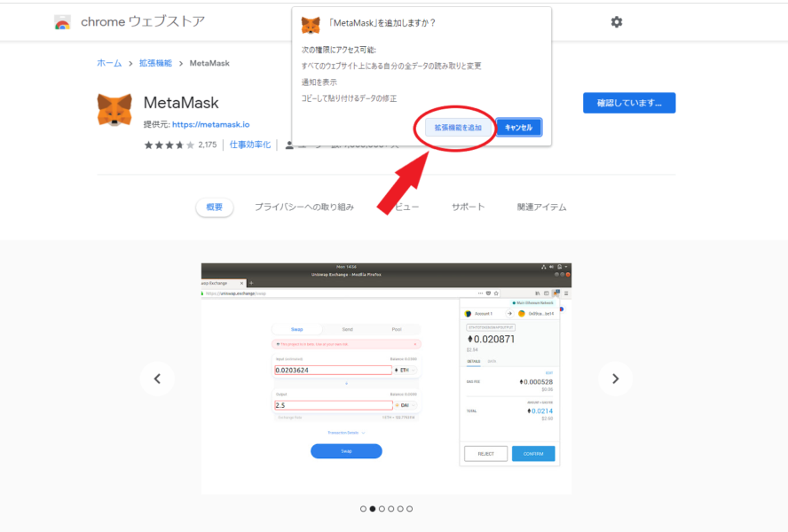Click the chrome ウェブストア header title

[143, 21]
